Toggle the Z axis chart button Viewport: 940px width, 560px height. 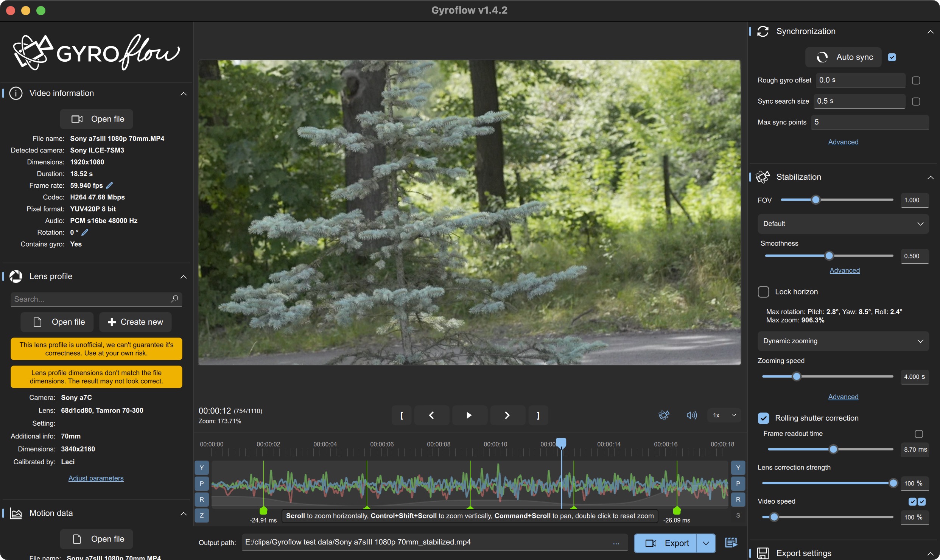202,515
